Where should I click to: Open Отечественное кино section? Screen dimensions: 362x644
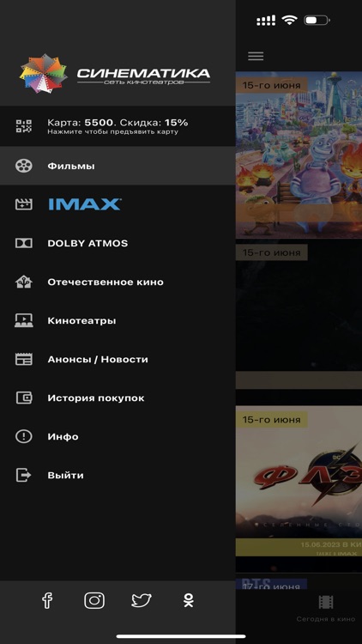(118, 282)
